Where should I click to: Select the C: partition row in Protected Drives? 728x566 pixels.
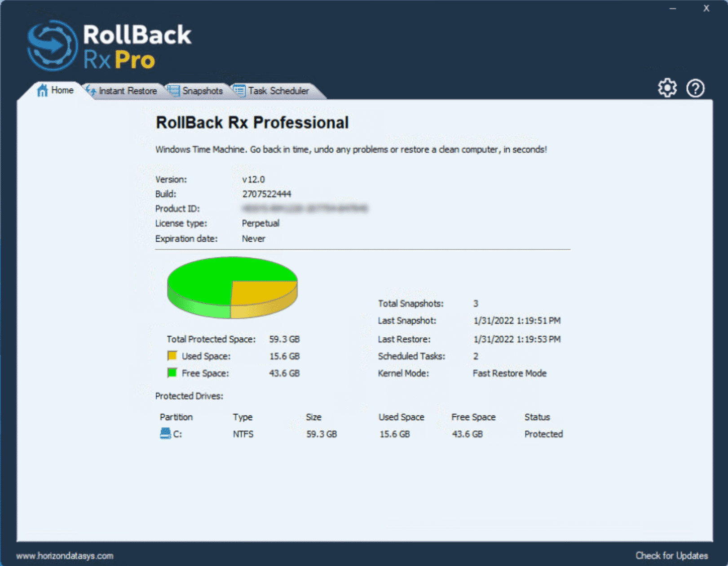[x=314, y=433]
